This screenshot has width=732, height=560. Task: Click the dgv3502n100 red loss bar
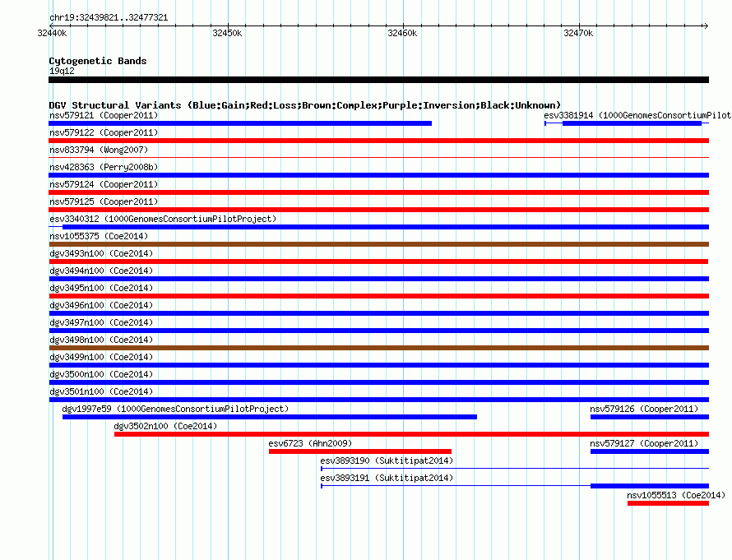pyautogui.click(x=412, y=434)
